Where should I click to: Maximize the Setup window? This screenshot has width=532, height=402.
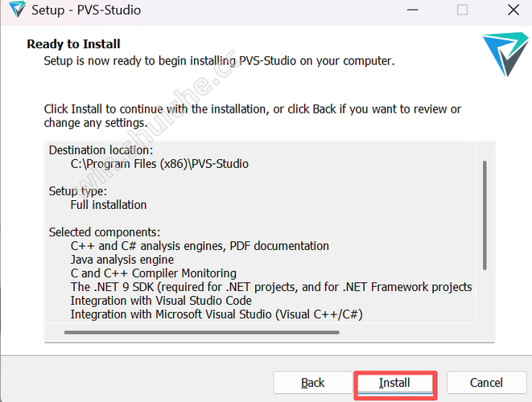pyautogui.click(x=462, y=11)
